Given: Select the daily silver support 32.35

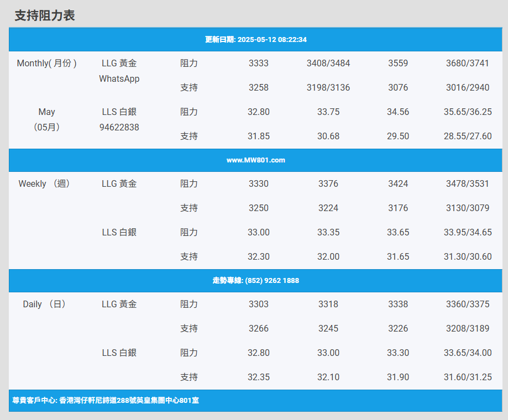Looking at the screenshot, I should (x=259, y=377).
